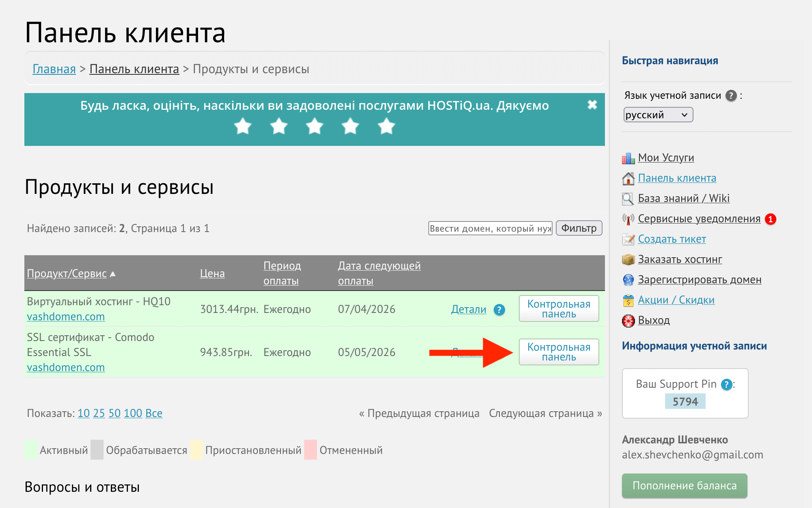Rate with the fifth star
812x508 pixels.
[386, 126]
